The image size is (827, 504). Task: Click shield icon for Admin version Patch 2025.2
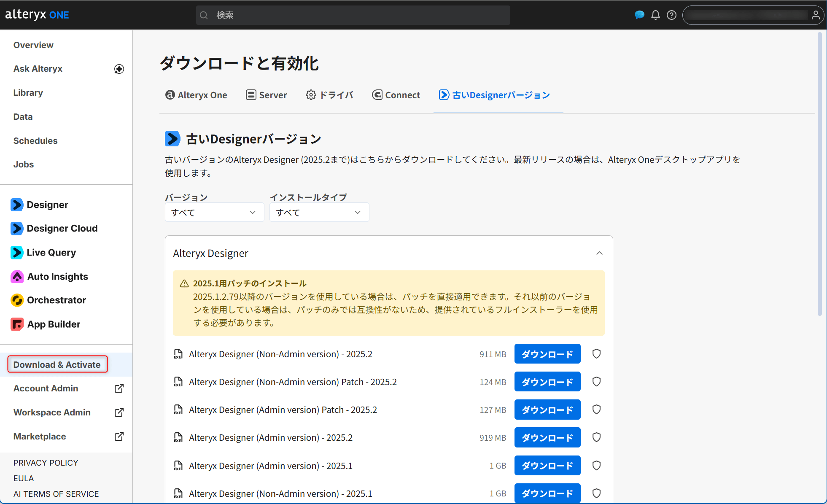(596, 410)
